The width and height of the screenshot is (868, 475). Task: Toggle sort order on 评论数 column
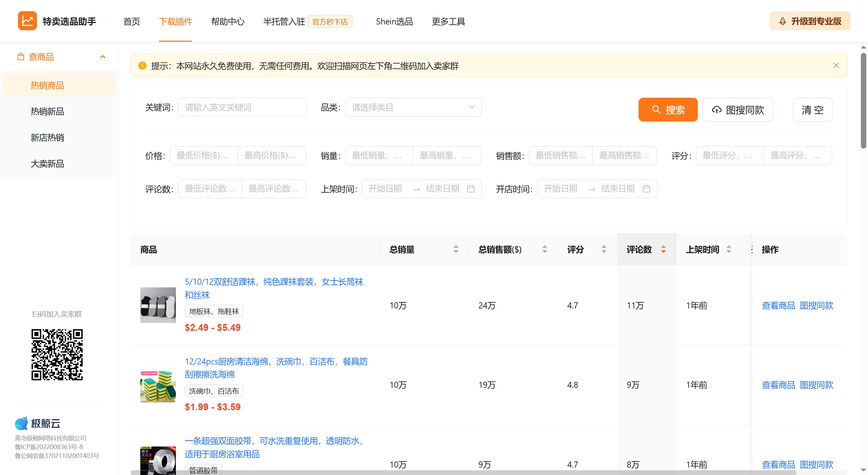(x=663, y=249)
